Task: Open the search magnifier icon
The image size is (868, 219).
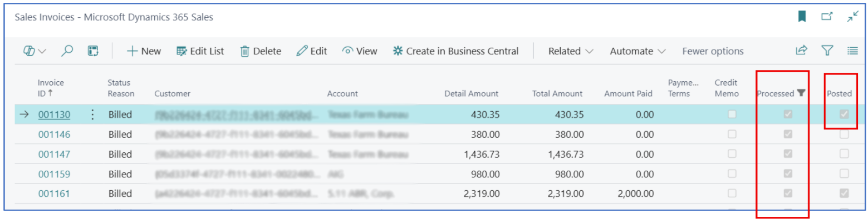Action: (67, 51)
